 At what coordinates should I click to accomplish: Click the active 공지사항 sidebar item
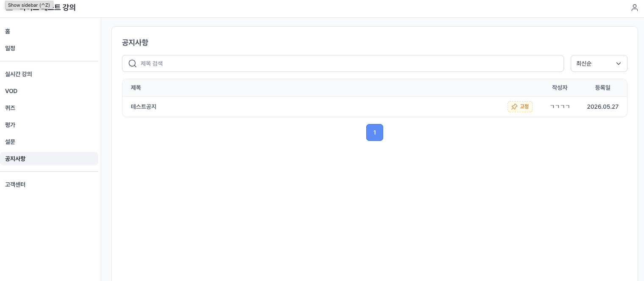click(49, 159)
